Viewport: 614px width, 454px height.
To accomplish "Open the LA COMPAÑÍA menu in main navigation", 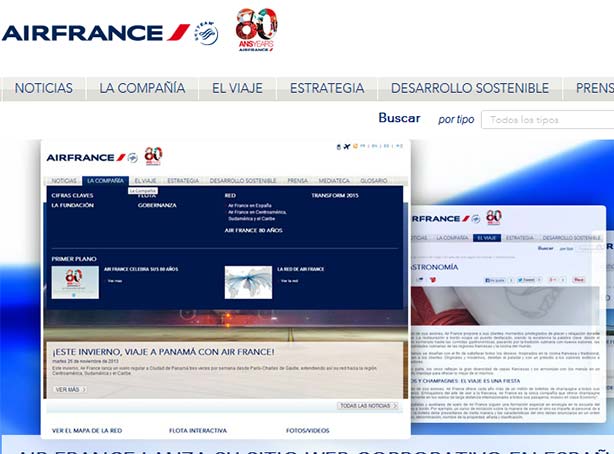I will click(142, 88).
